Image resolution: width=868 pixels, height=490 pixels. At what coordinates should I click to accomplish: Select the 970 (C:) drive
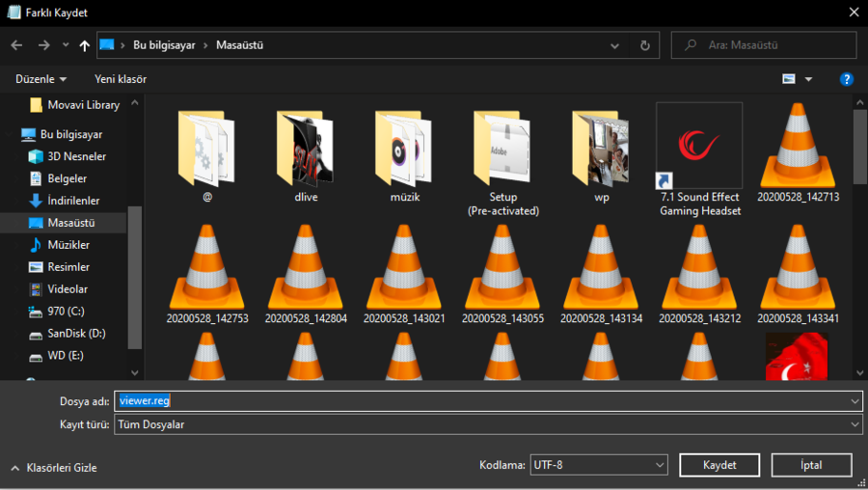pyautogui.click(x=57, y=312)
